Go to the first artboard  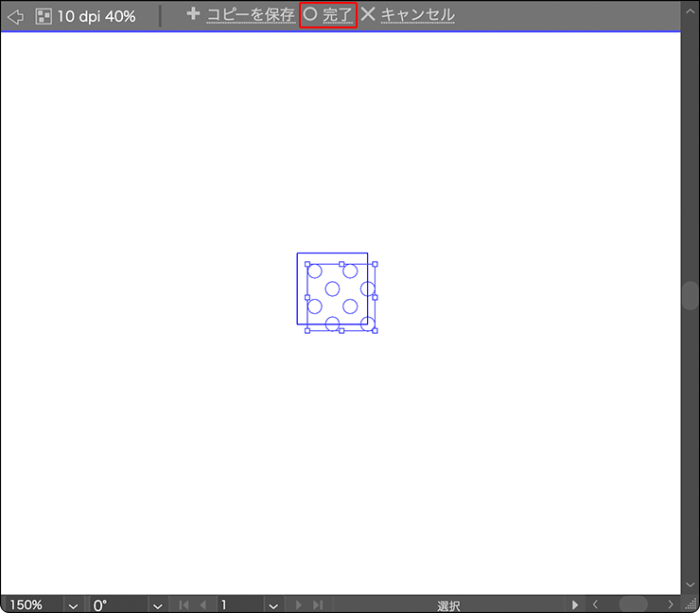184,604
